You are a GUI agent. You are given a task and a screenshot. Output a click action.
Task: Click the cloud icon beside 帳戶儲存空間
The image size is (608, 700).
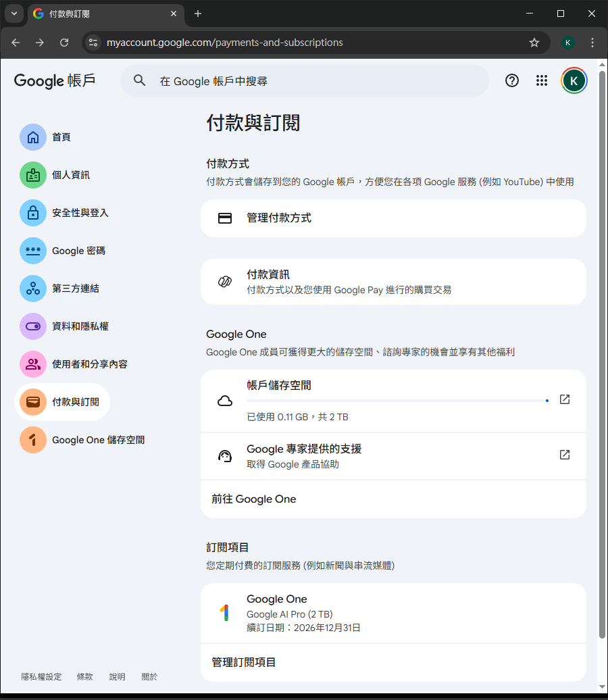[x=225, y=399]
